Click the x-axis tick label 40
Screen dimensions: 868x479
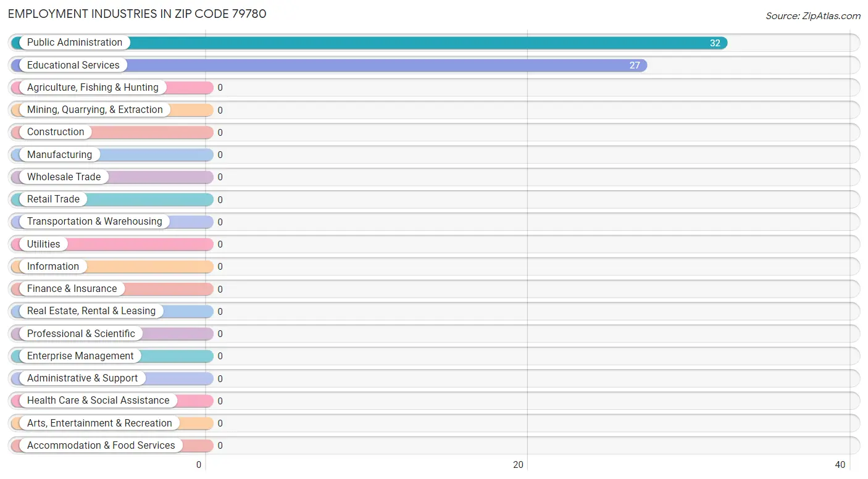tap(840, 465)
